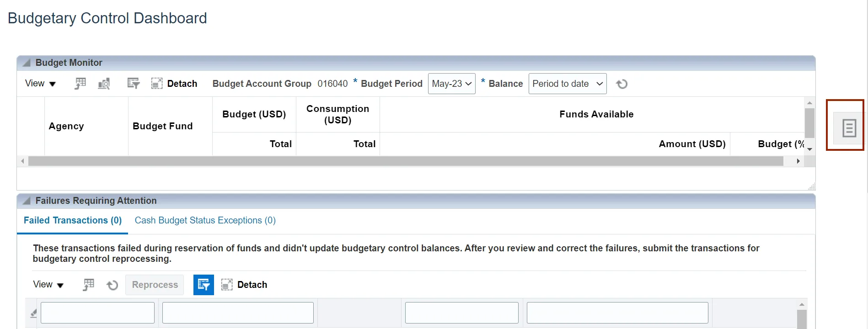This screenshot has height=329, width=868.
Task: Click the Detach icon in Failed Transactions toolbar
Action: (227, 285)
